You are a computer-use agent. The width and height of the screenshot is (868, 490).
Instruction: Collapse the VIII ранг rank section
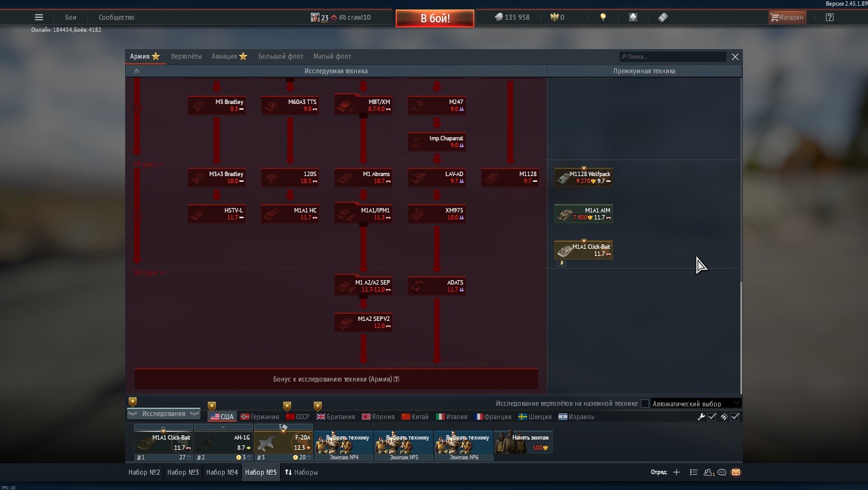pyautogui.click(x=149, y=273)
